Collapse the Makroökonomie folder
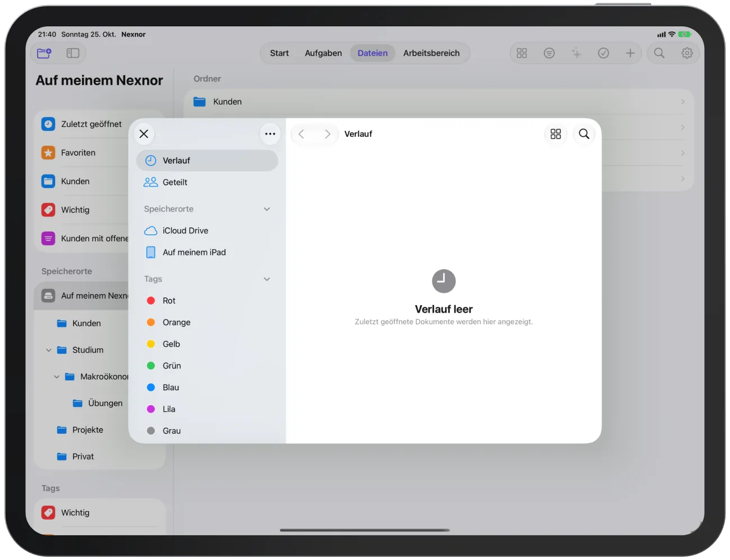 [x=56, y=377]
